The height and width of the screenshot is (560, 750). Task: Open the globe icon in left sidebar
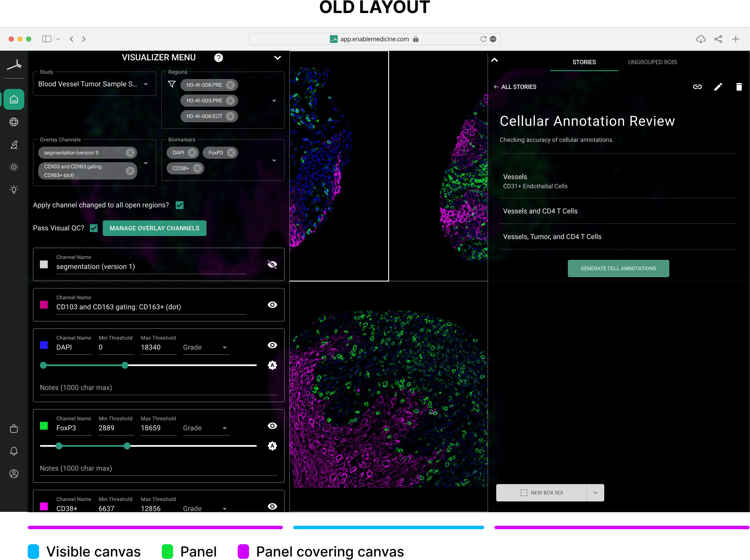14,122
